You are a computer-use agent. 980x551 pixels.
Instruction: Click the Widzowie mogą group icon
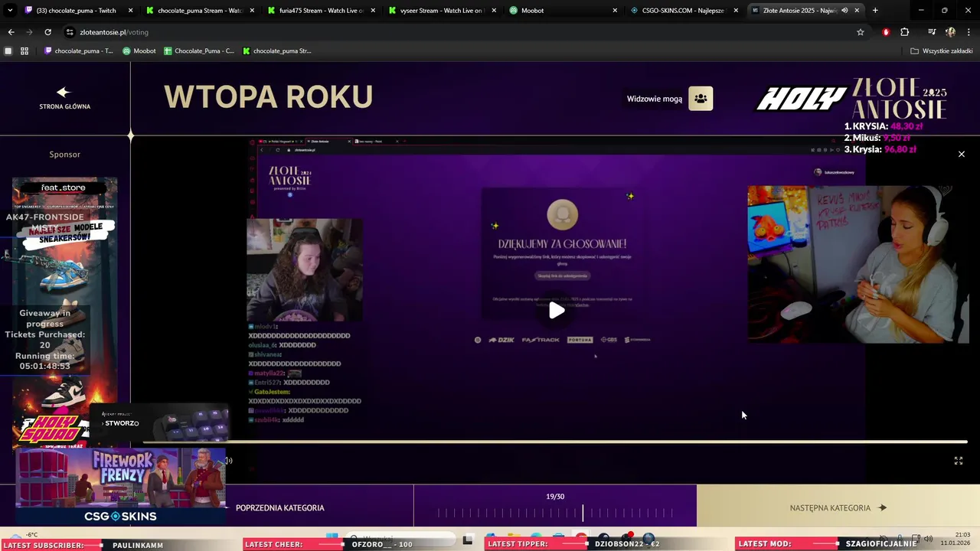point(701,99)
